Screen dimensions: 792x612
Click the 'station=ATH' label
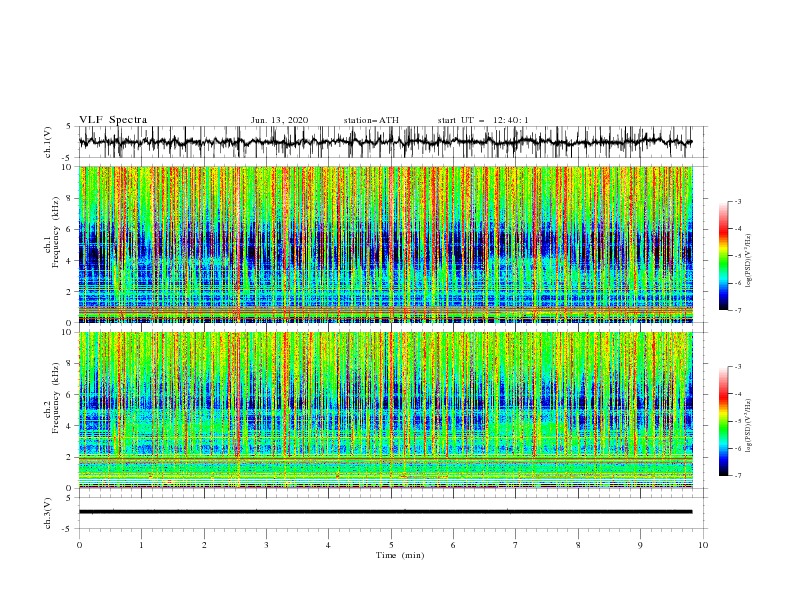tap(371, 120)
